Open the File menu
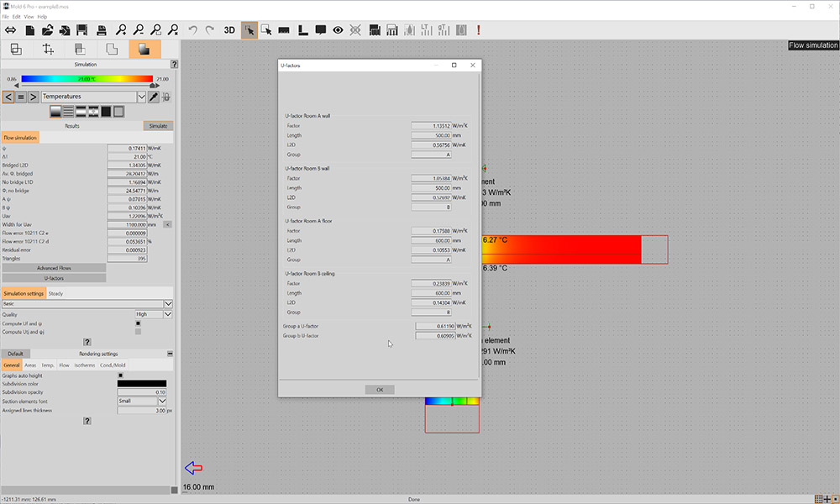The height and width of the screenshot is (504, 840). tap(5, 17)
